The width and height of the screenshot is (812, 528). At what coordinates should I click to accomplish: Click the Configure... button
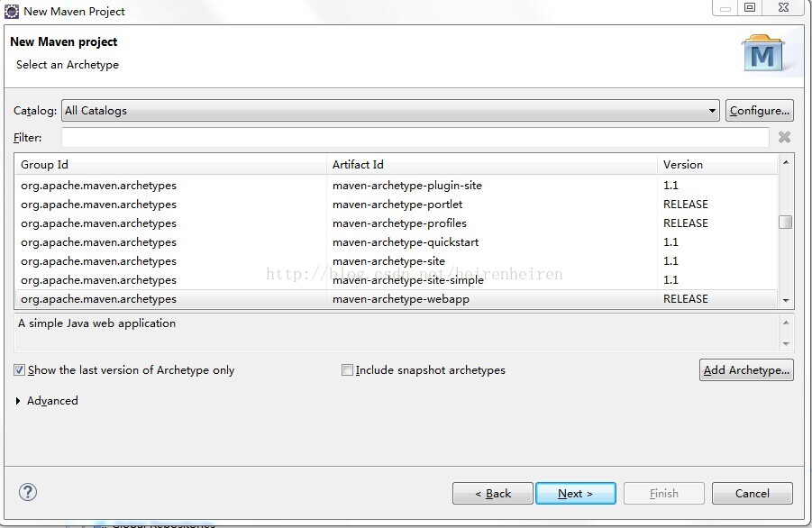point(759,111)
